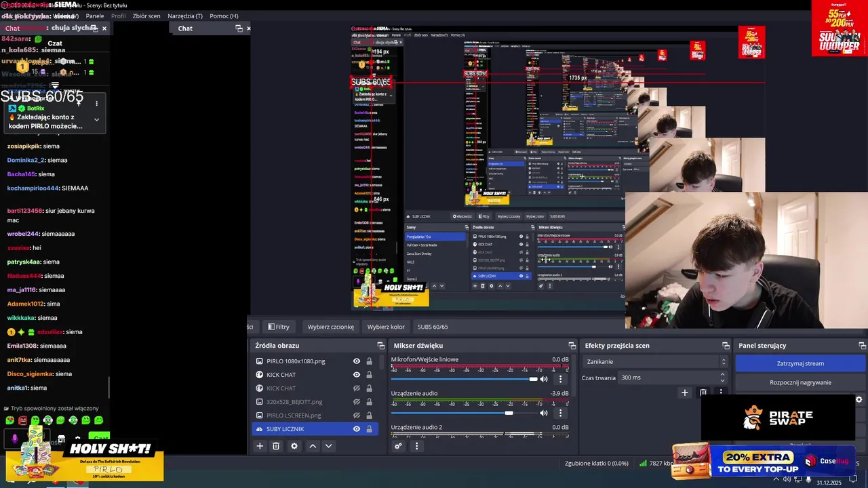This screenshot has width=868, height=488.
Task: Toggle lock on SUBY LICZNIK source
Action: pyautogui.click(x=370, y=429)
